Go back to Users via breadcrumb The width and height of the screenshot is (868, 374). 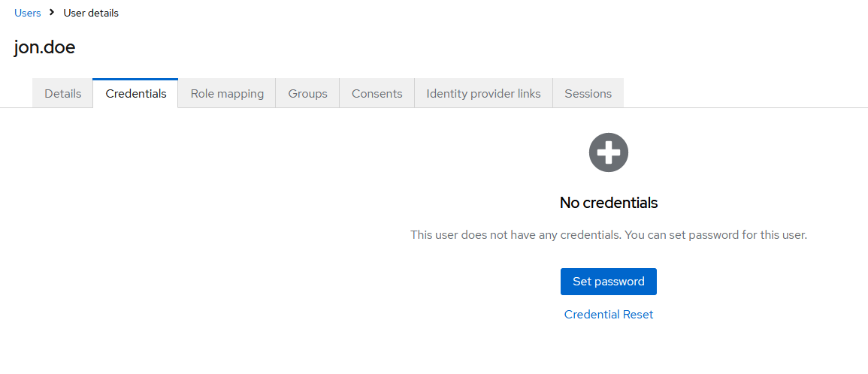point(28,13)
